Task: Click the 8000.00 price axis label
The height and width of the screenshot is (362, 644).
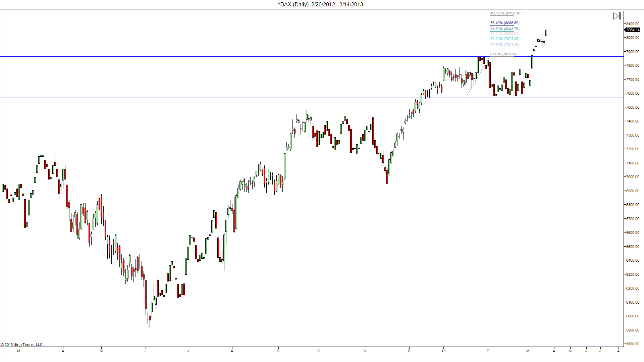Action: click(633, 38)
